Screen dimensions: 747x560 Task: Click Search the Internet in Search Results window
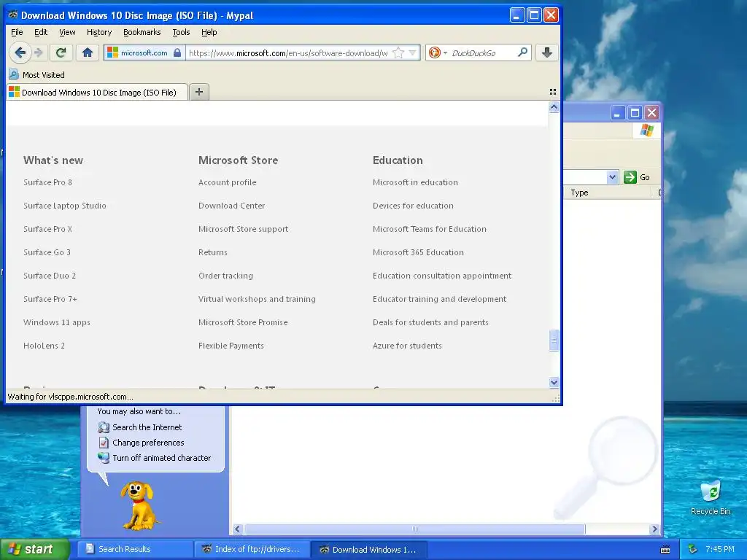point(139,427)
